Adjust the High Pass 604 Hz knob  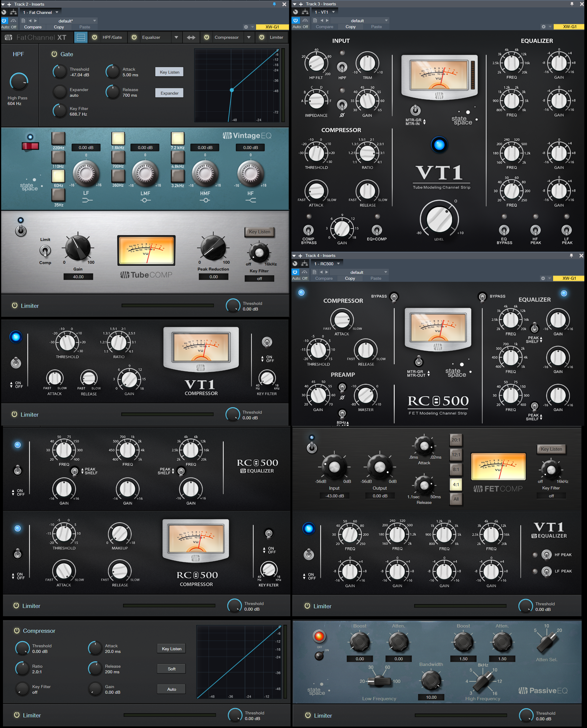pyautogui.click(x=19, y=81)
